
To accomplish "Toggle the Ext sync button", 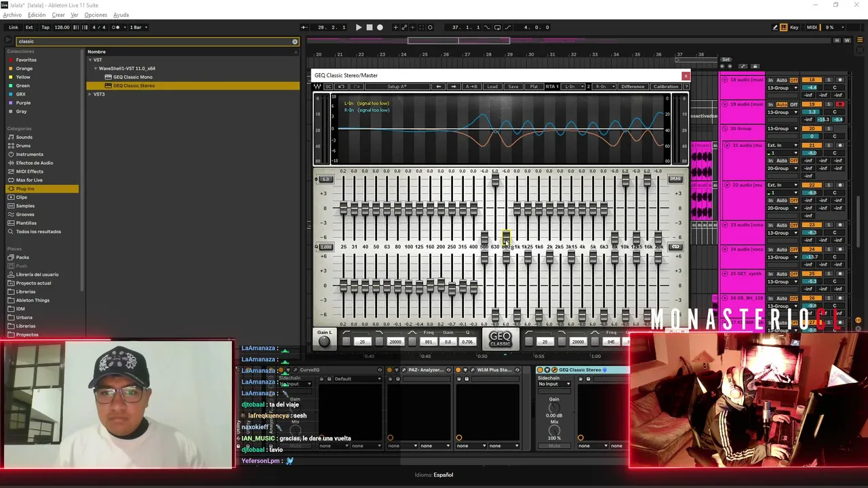I will [29, 27].
